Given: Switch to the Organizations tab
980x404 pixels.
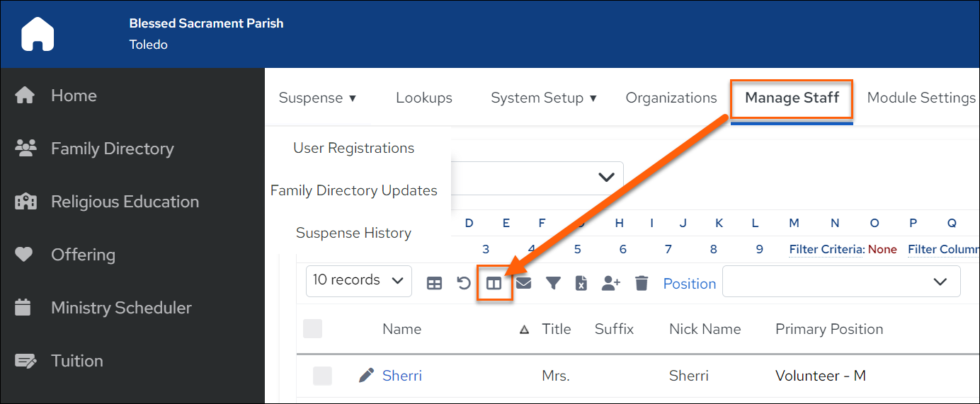Looking at the screenshot, I should tap(671, 98).
